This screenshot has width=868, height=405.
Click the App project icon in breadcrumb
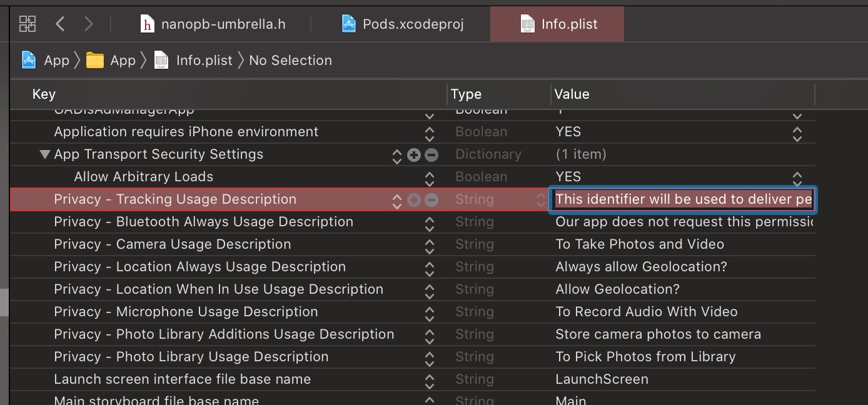pyautogui.click(x=29, y=60)
